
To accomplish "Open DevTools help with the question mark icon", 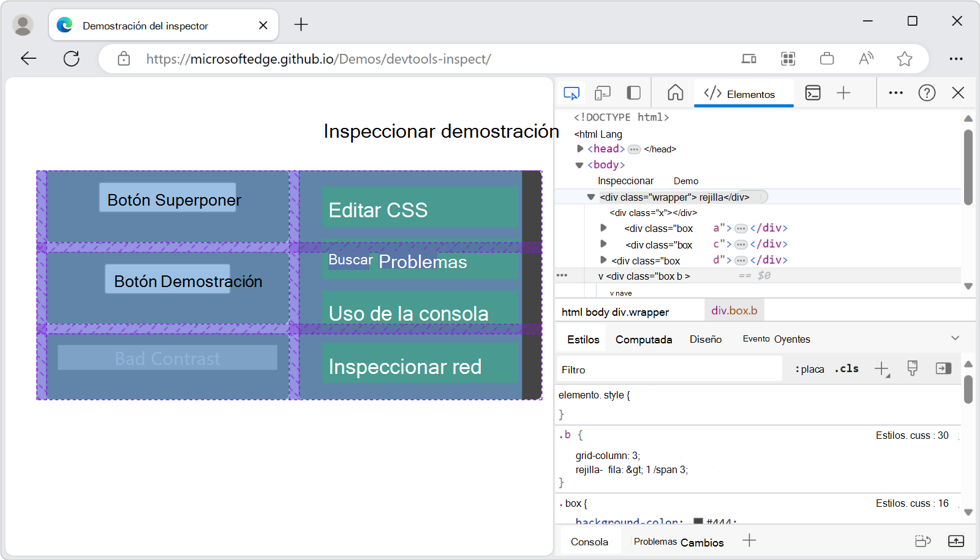I will coord(927,92).
